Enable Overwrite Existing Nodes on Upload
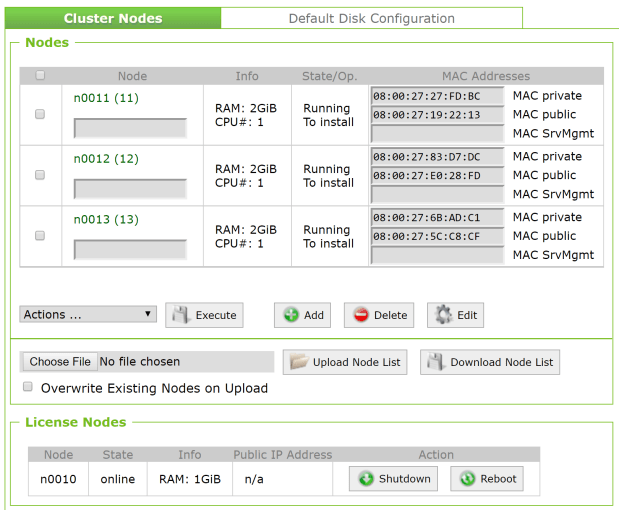 29,387
